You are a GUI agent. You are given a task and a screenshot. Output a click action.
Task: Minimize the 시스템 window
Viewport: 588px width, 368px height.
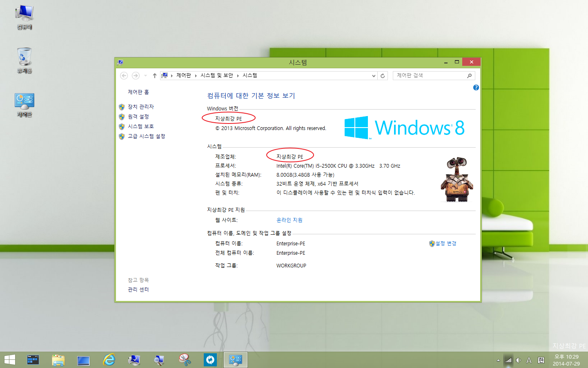pyautogui.click(x=445, y=62)
